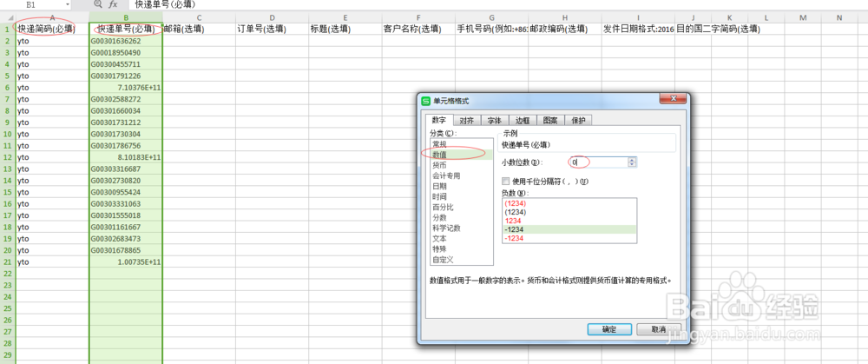This screenshot has height=364, width=868.
Task: Select 特殊 in the category list
Action: (x=461, y=248)
